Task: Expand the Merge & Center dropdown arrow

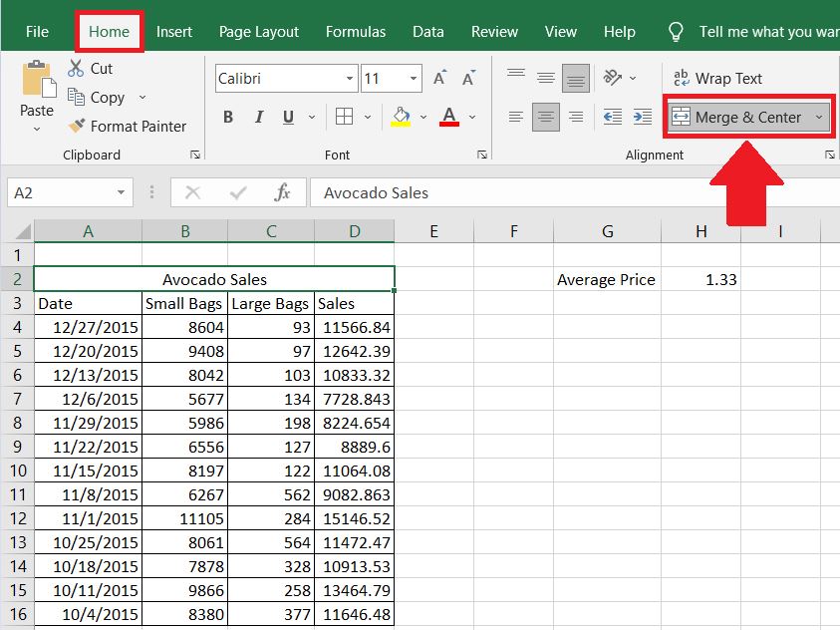Action: (x=819, y=117)
